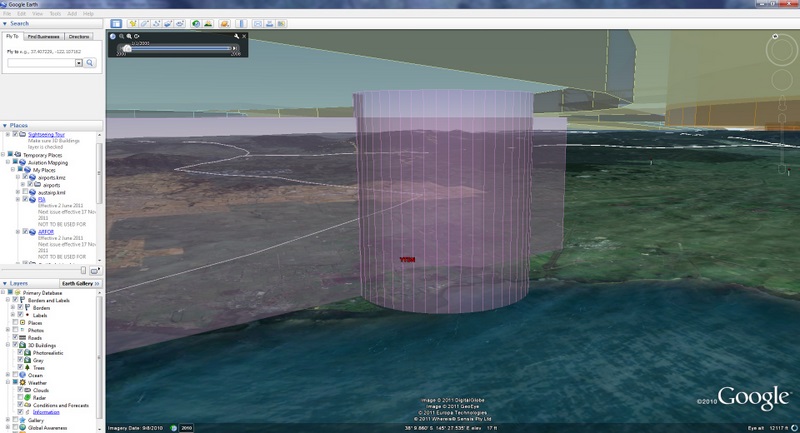The width and height of the screenshot is (800, 433).
Task: Enable the Places layer checkbox
Action: 15,323
